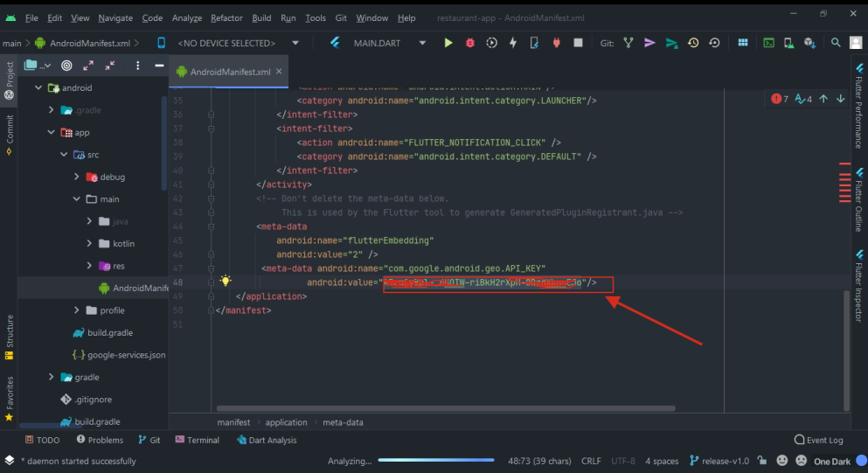Image resolution: width=868 pixels, height=473 pixels.
Task: Collapse all in the project tree
Action: click(110, 66)
